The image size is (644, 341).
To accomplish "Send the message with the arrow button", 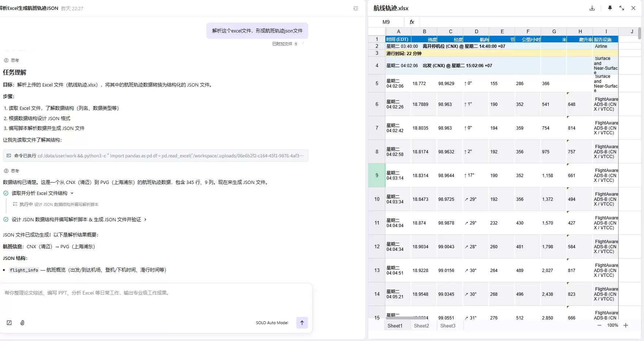I will pyautogui.click(x=302, y=323).
